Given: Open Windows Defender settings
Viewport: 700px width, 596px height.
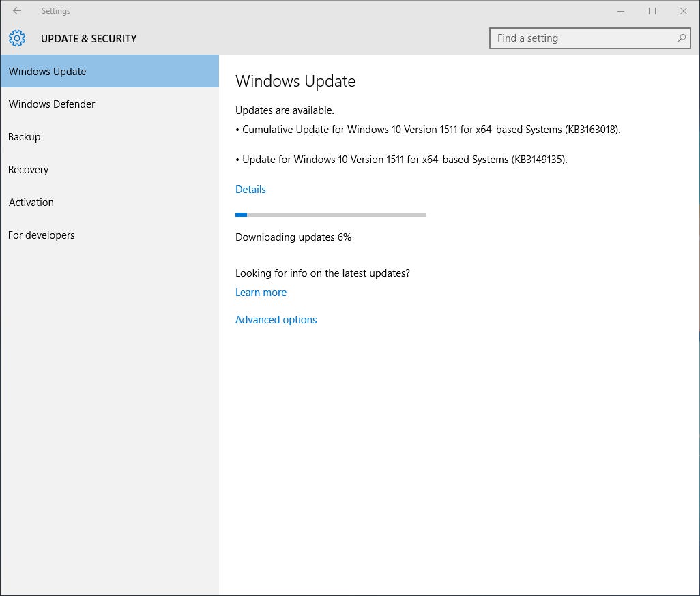Looking at the screenshot, I should (52, 104).
